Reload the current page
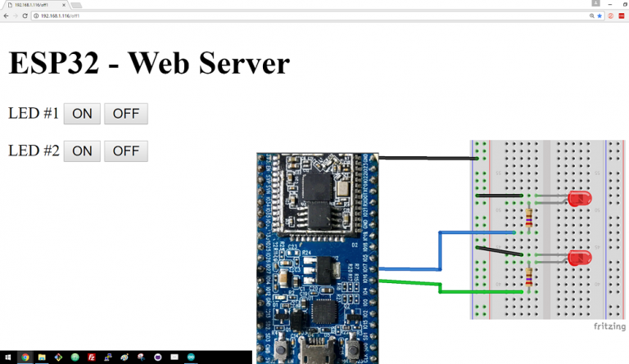629x364 pixels. pos(25,16)
